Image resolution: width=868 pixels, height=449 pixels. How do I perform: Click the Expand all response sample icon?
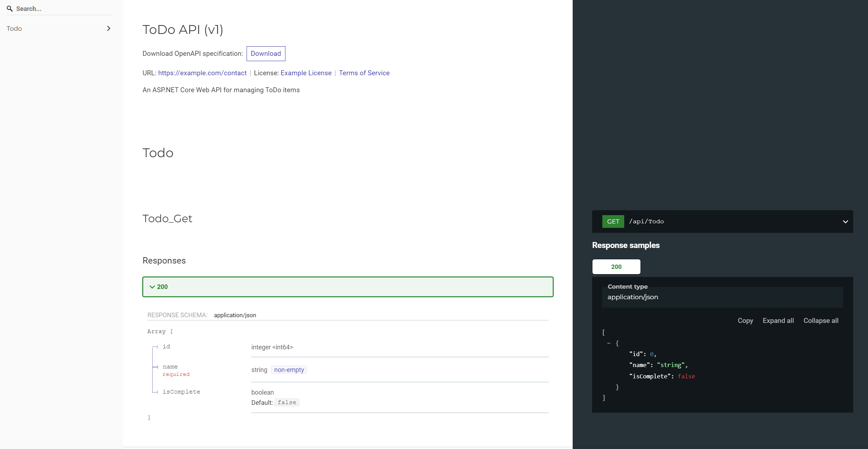point(778,320)
